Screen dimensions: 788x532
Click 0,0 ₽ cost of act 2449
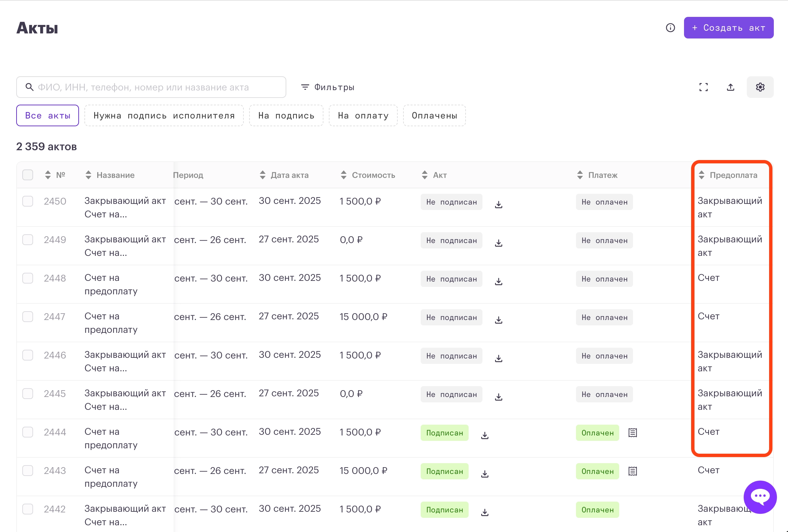tap(351, 240)
